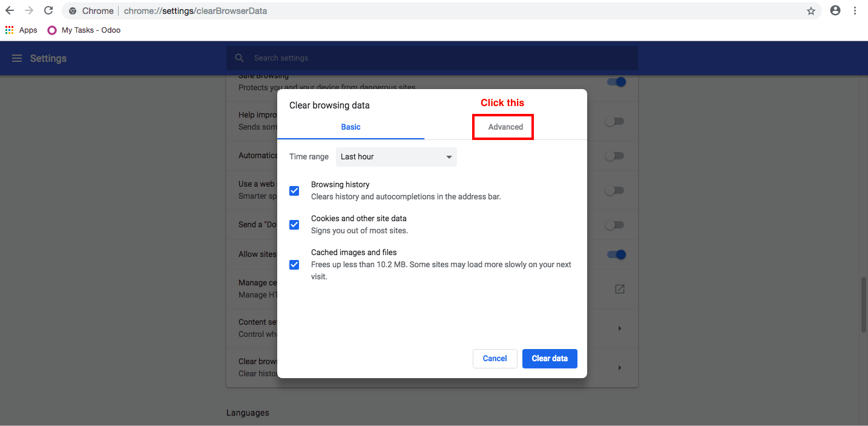Uncheck Cookies and other site data checkbox
Image resolution: width=868 pixels, height=426 pixels.
[294, 225]
